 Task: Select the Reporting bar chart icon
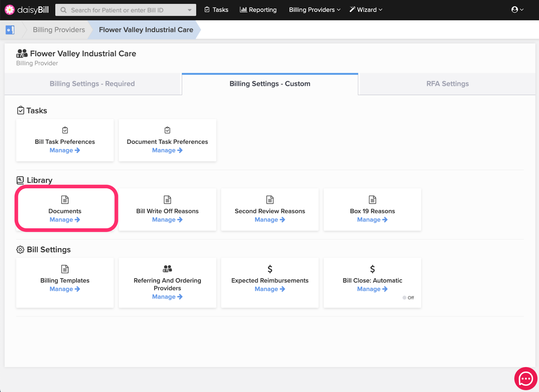[243, 9]
